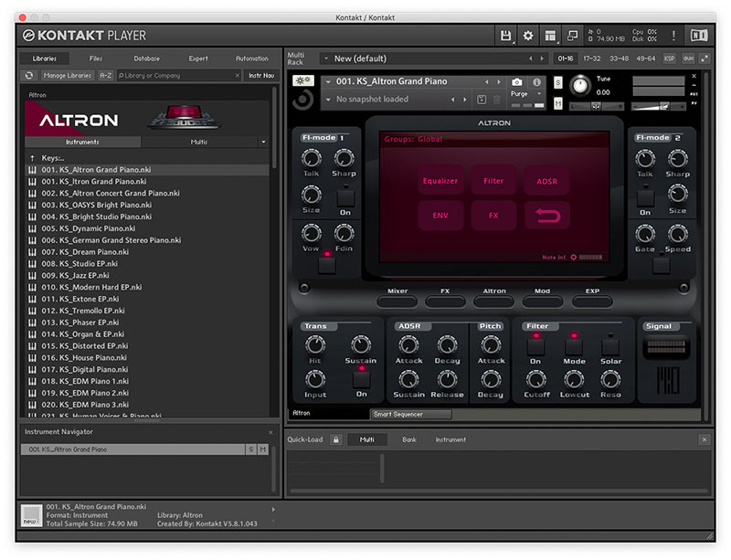Open the Multi Rack preset dropdown arrow

pyautogui.click(x=326, y=58)
